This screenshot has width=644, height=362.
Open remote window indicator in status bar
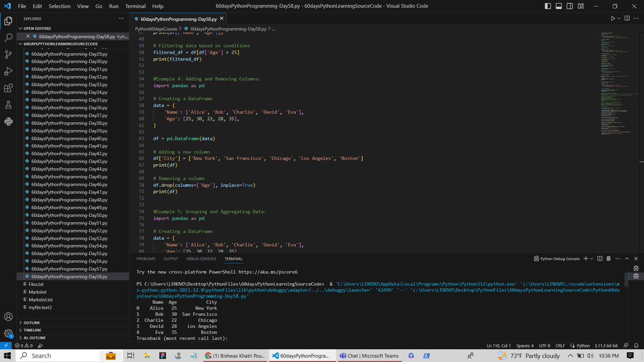pos(5,345)
